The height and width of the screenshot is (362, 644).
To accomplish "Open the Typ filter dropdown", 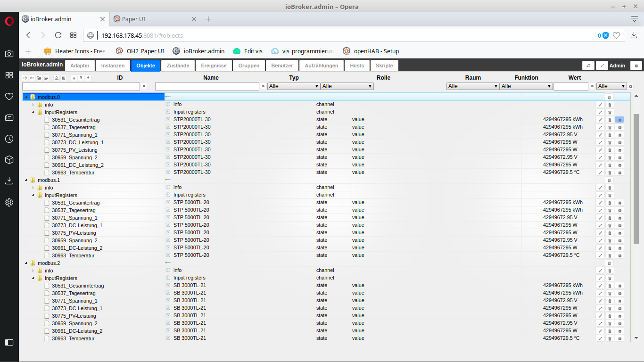I will pos(293,86).
